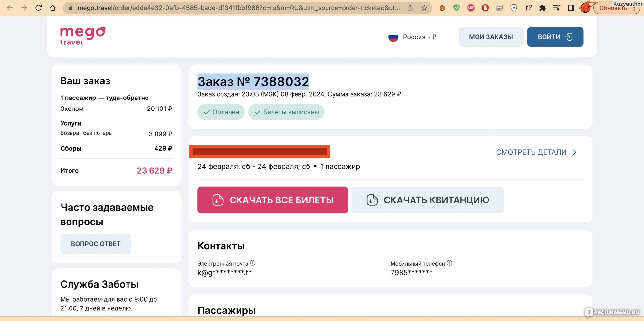Open the media playlist control icon
The height and width of the screenshot is (321, 644).
557,8
